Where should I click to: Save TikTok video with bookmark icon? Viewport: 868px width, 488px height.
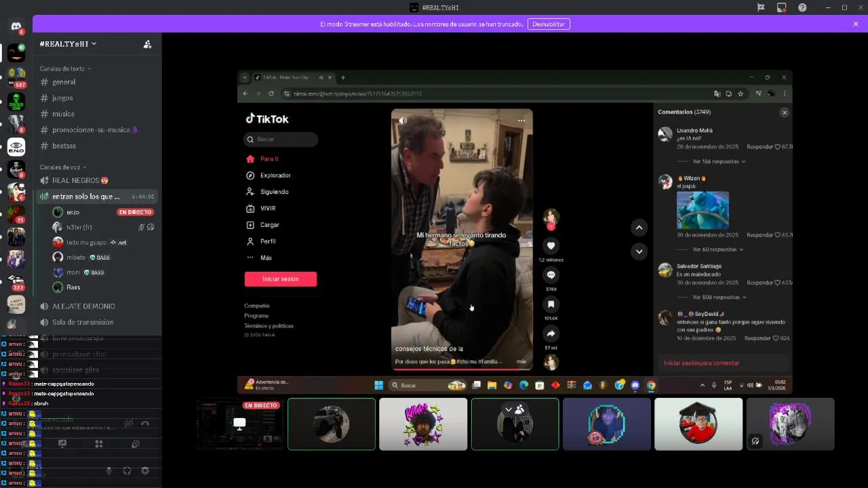click(551, 304)
